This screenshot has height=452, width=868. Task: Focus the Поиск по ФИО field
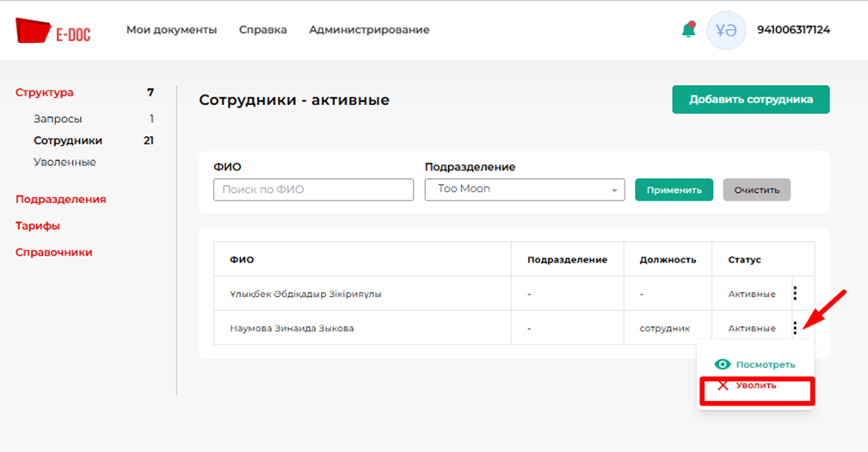point(313,189)
